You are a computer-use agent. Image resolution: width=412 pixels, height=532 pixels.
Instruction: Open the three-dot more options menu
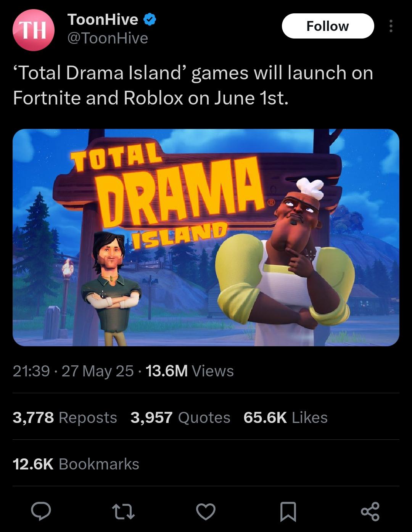point(391,26)
